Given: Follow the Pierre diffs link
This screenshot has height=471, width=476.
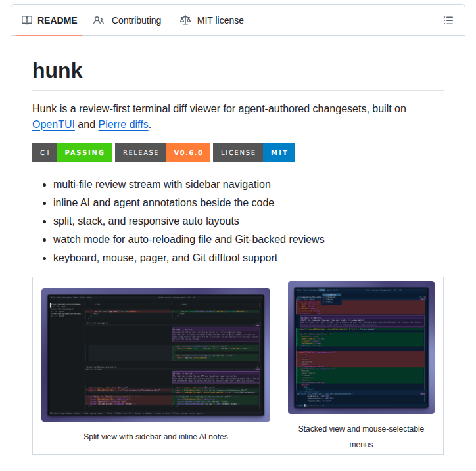Looking at the screenshot, I should pos(123,124).
